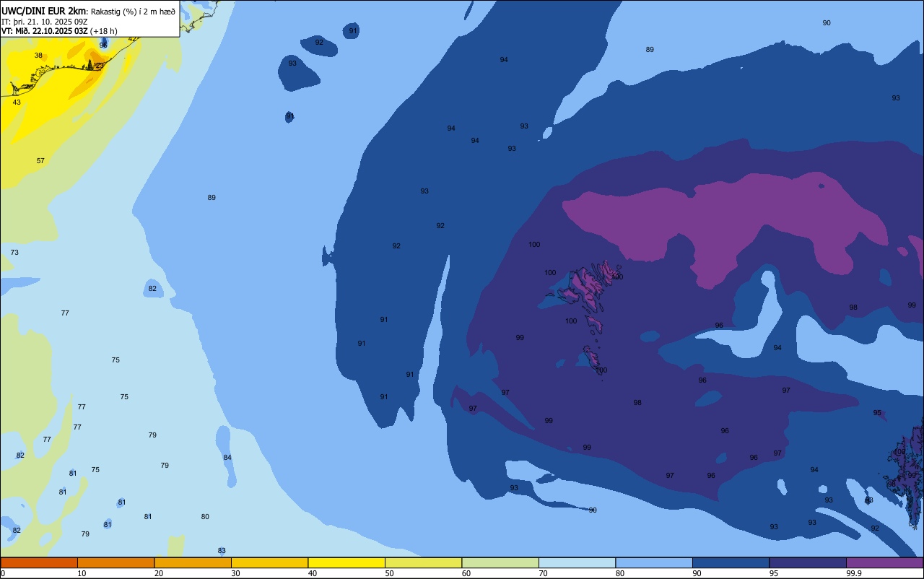The width and height of the screenshot is (924, 579).
Task: Click the purple above-99.9 legend swatch
Action: [884, 562]
